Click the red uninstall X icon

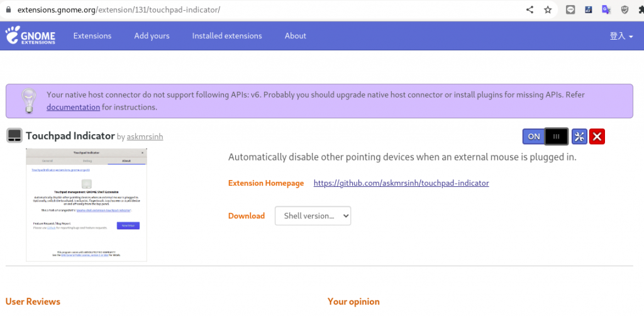[597, 136]
